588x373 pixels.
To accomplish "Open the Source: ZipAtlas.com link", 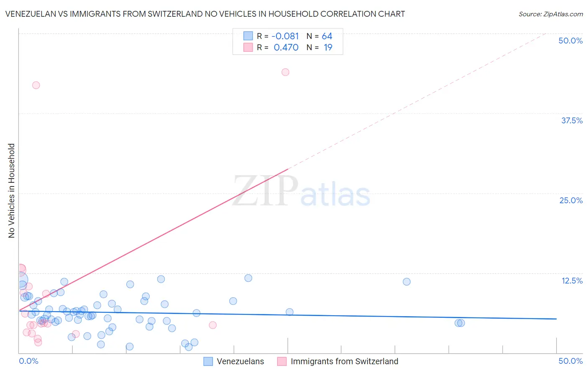I will pyautogui.click(x=551, y=14).
